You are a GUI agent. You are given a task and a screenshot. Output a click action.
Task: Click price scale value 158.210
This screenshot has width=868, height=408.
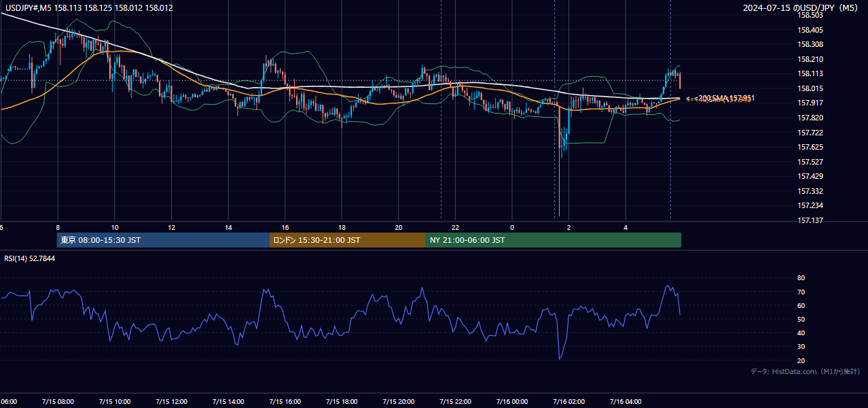tap(811, 59)
